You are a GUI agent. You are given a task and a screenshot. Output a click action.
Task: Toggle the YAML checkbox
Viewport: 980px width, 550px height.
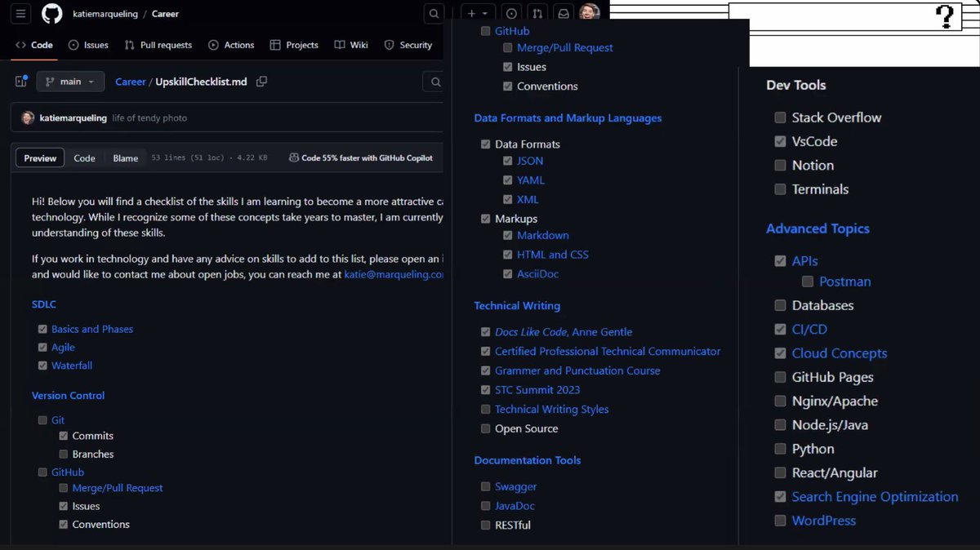click(508, 180)
